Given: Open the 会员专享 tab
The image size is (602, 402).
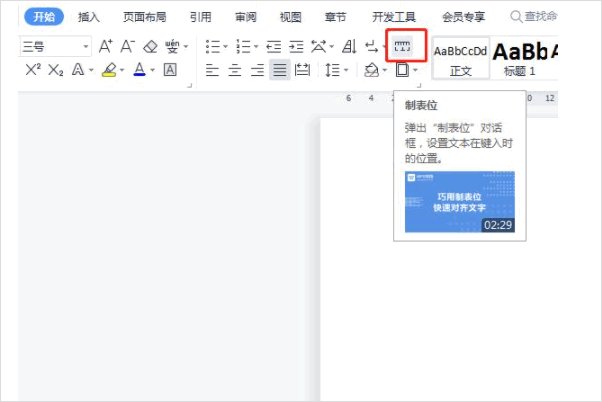Looking at the screenshot, I should pos(464,17).
